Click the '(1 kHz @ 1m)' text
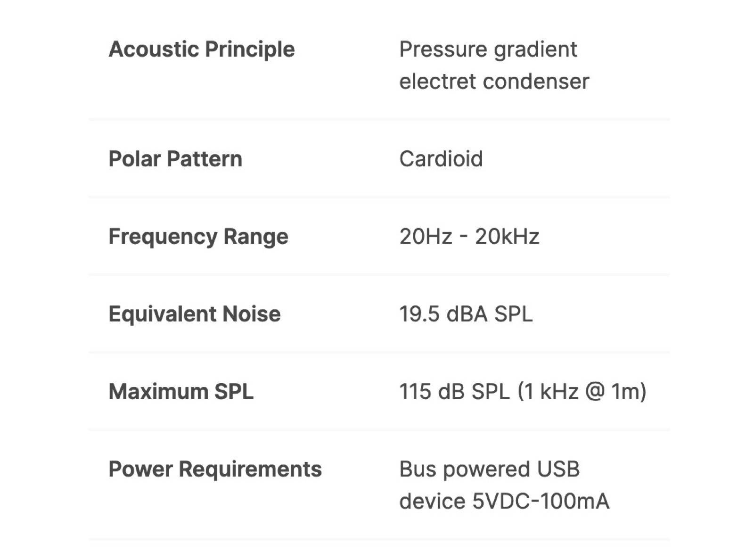Screen dimensions: 754x560 (582, 391)
